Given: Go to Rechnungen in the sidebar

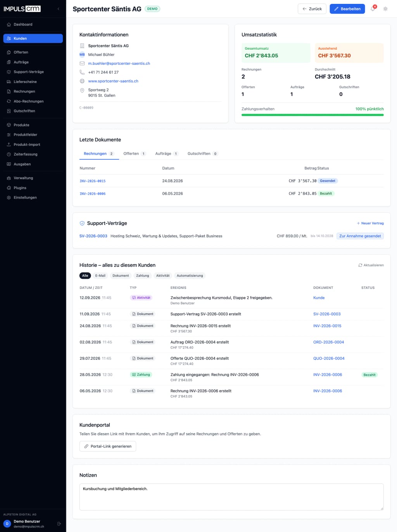Looking at the screenshot, I should coord(33,92).
